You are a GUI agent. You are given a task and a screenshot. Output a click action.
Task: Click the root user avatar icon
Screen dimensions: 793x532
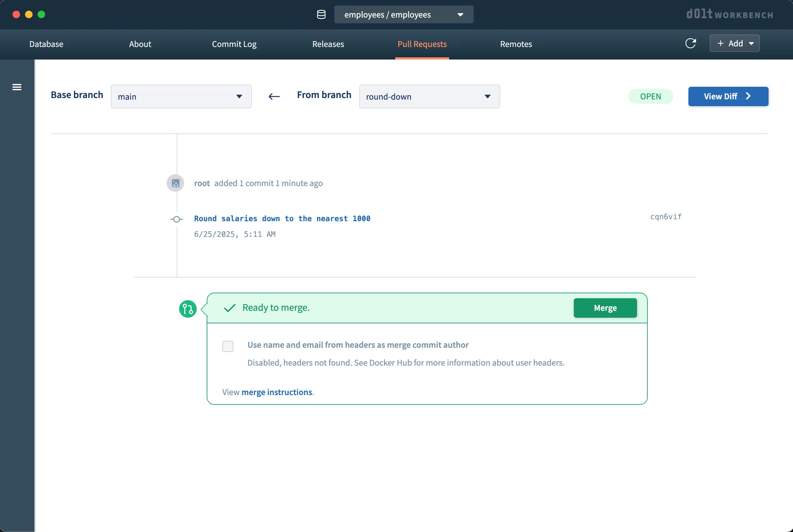[x=175, y=183]
